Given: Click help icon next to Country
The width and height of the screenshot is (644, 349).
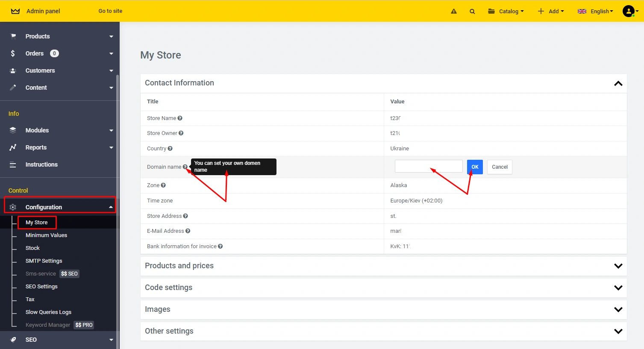Looking at the screenshot, I should point(170,149).
